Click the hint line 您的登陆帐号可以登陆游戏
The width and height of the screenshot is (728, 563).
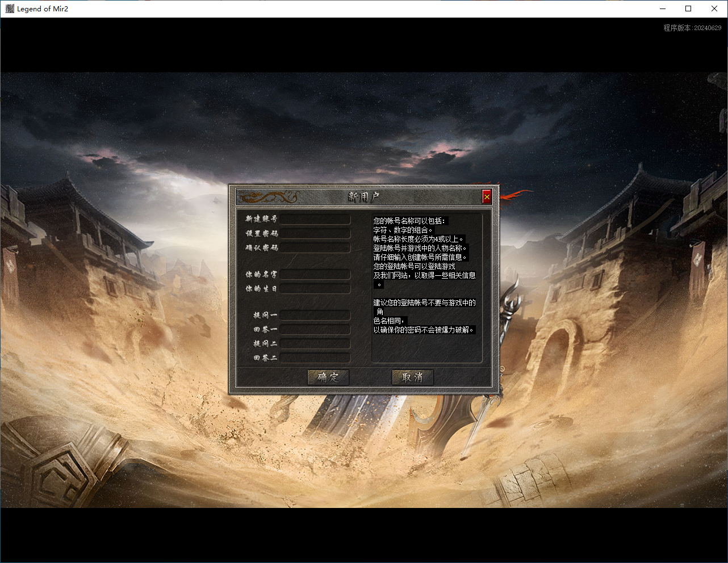(415, 266)
